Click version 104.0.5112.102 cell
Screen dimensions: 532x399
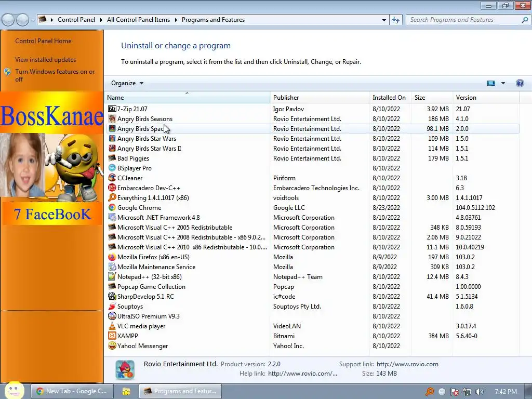[x=475, y=208]
